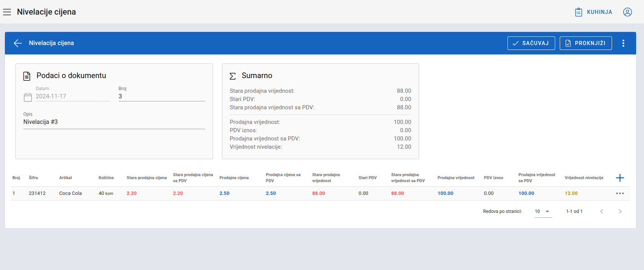Select the code cell 231412
Viewport: 644px width, 270px height.
(x=37, y=193)
